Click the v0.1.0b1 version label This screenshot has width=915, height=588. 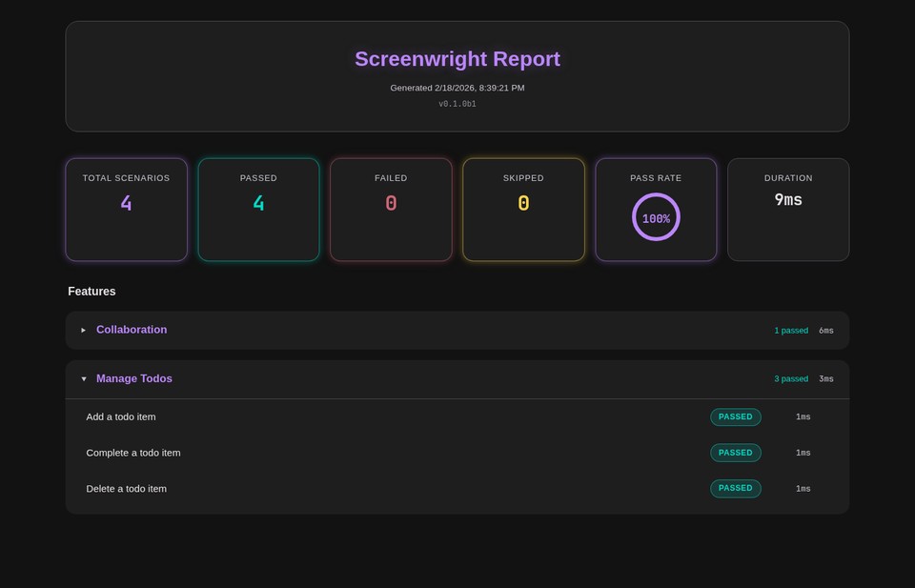457,105
